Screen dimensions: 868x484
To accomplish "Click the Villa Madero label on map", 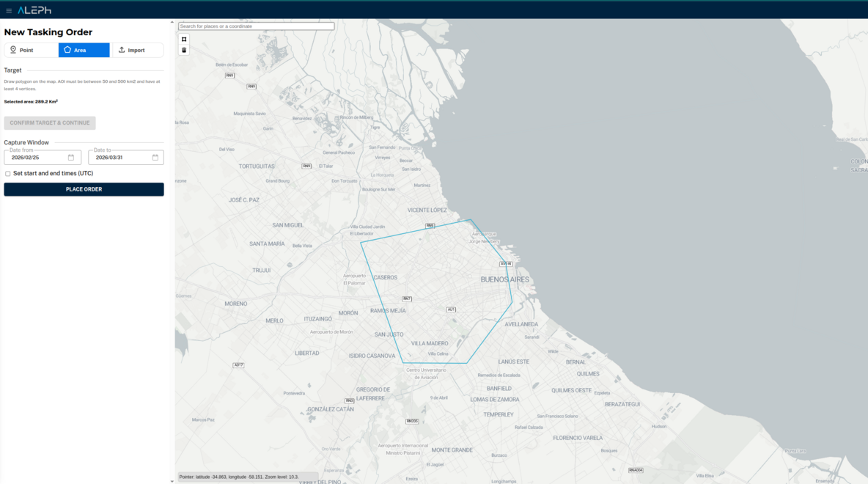I will pyautogui.click(x=430, y=343).
